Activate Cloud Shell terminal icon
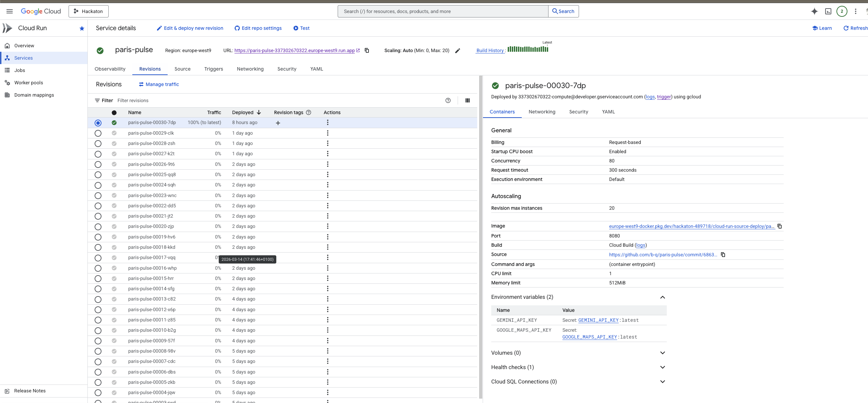 [828, 11]
